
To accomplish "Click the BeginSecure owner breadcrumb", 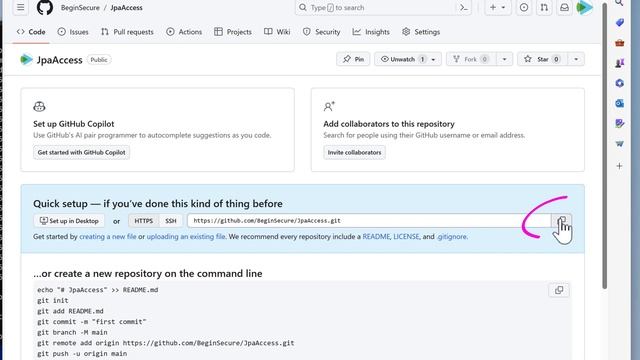I will coord(80,8).
